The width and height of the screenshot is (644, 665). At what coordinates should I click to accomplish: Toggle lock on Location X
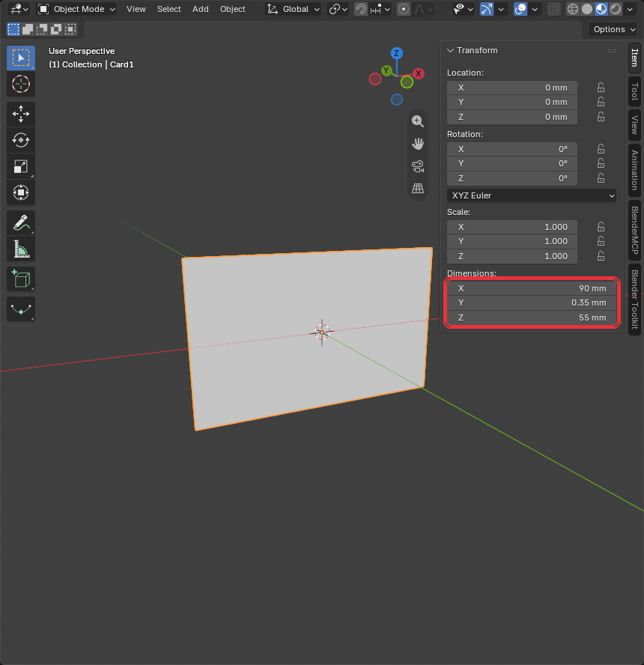click(x=601, y=88)
